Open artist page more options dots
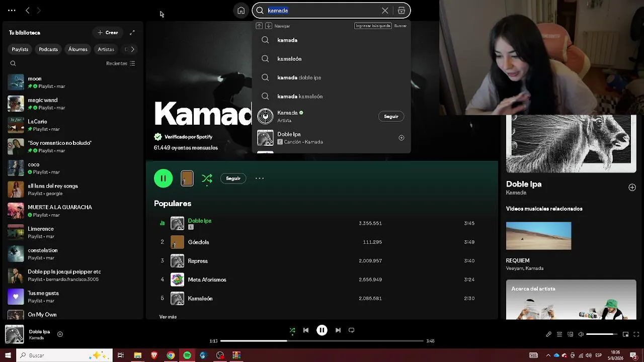Screen dimensions: 644x362 pyautogui.click(x=260, y=178)
